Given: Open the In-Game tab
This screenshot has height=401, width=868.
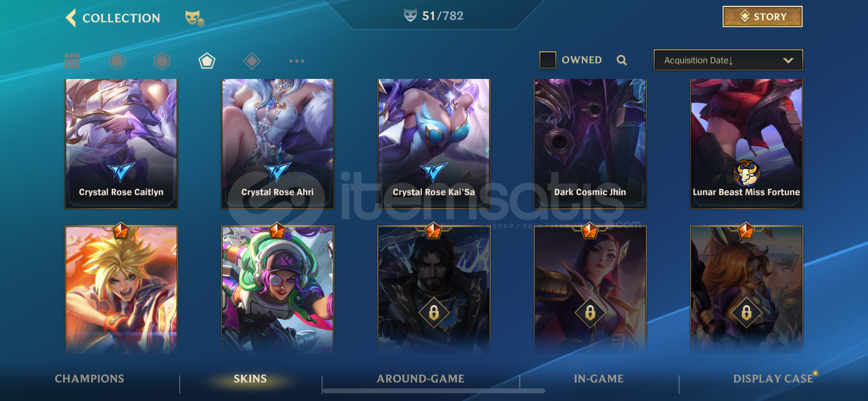Looking at the screenshot, I should [x=599, y=379].
